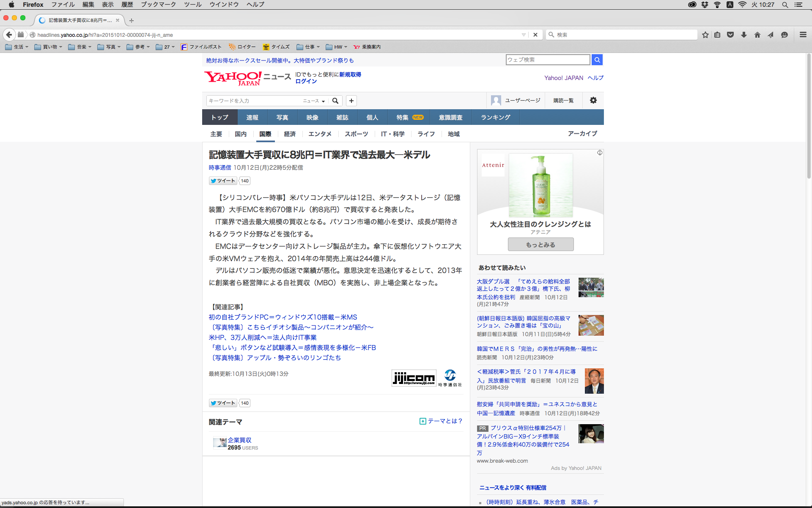Screen dimensions: 812x508
Task: Open the ブックマーク menu in menu bar
Action: tap(158, 4)
